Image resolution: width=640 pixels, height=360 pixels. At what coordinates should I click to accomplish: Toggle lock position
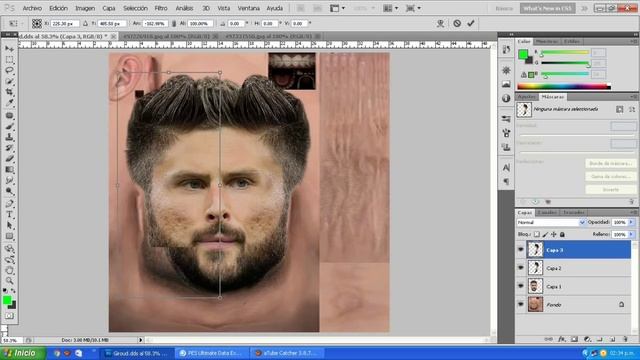tap(553, 234)
